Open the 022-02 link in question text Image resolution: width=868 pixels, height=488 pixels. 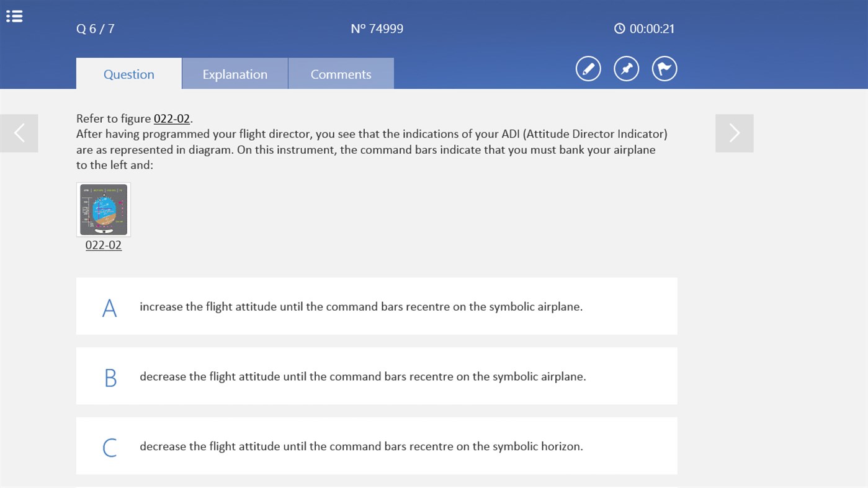172,118
